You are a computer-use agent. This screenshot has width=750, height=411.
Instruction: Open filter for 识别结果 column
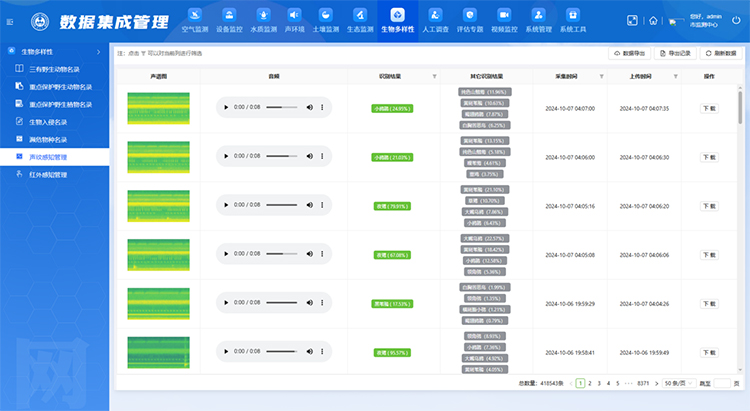point(434,76)
